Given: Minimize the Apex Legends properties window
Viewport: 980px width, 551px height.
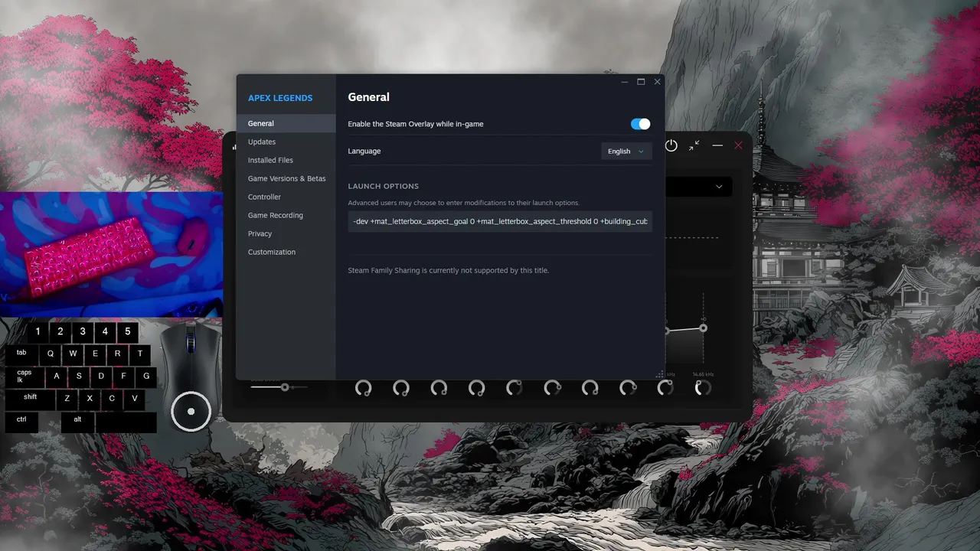Looking at the screenshot, I should click(x=625, y=82).
